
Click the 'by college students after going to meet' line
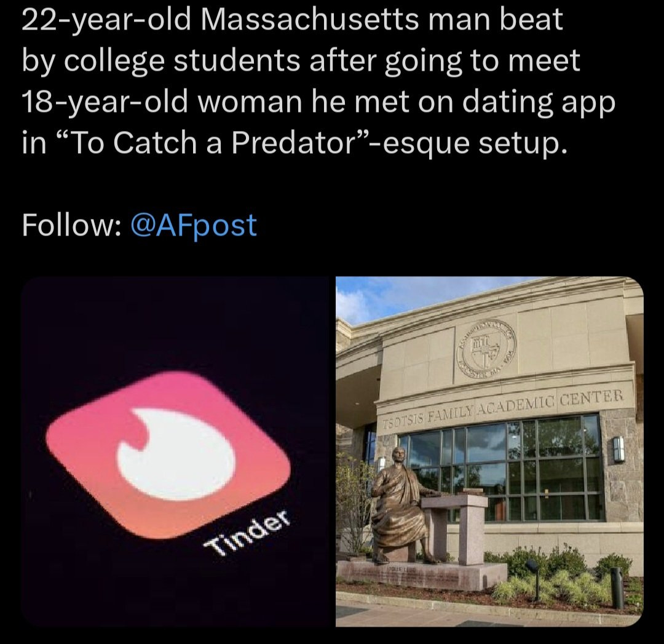[300, 61]
